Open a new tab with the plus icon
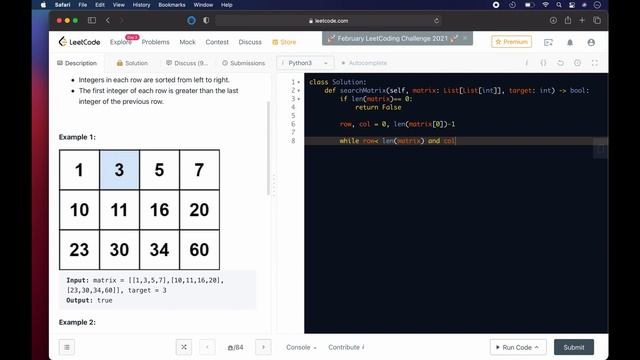The width and height of the screenshot is (640, 360). (582, 20)
